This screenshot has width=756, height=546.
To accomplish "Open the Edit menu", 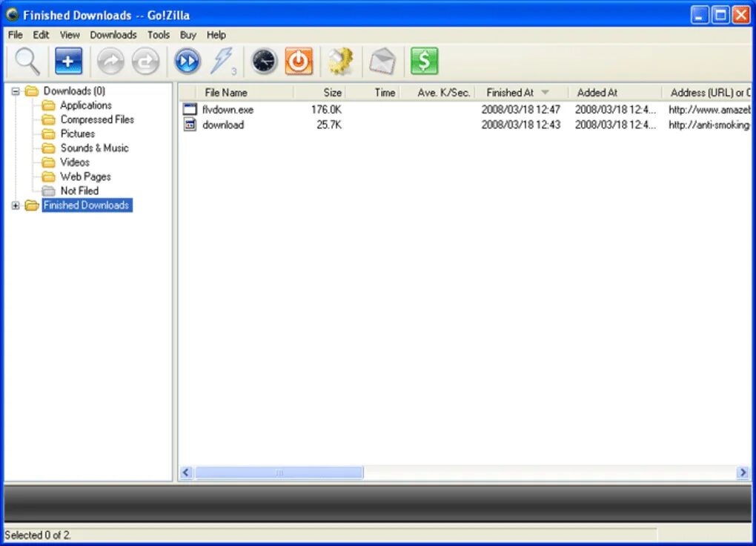I will coord(41,35).
